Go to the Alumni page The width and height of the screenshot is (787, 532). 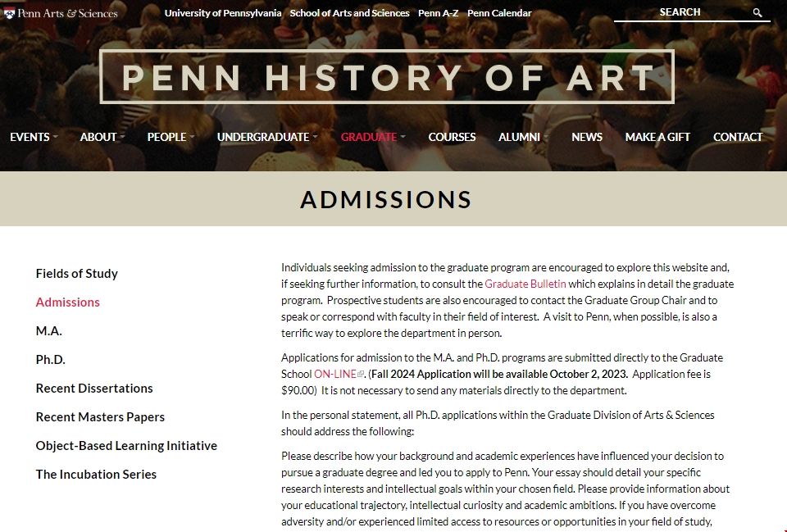pyautogui.click(x=520, y=137)
